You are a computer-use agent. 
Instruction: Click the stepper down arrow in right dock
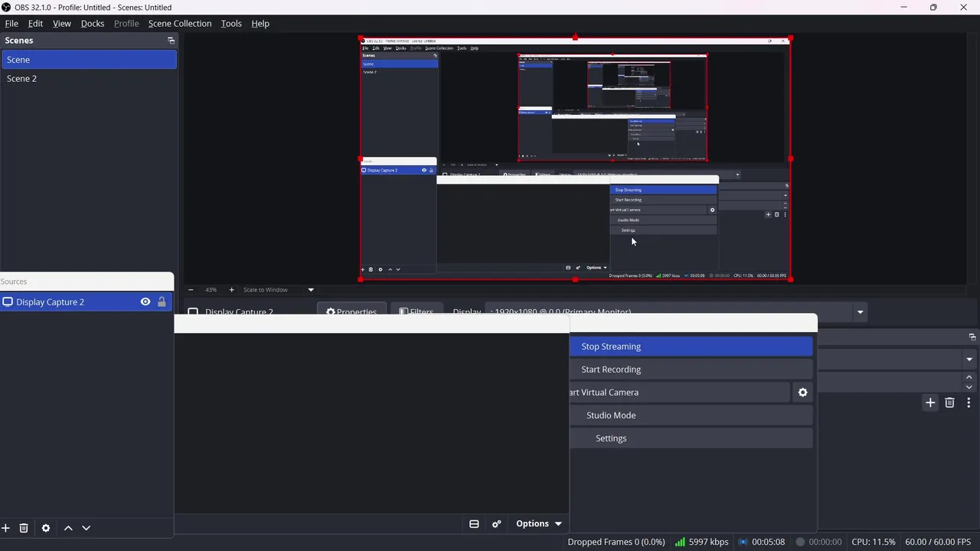969,387
